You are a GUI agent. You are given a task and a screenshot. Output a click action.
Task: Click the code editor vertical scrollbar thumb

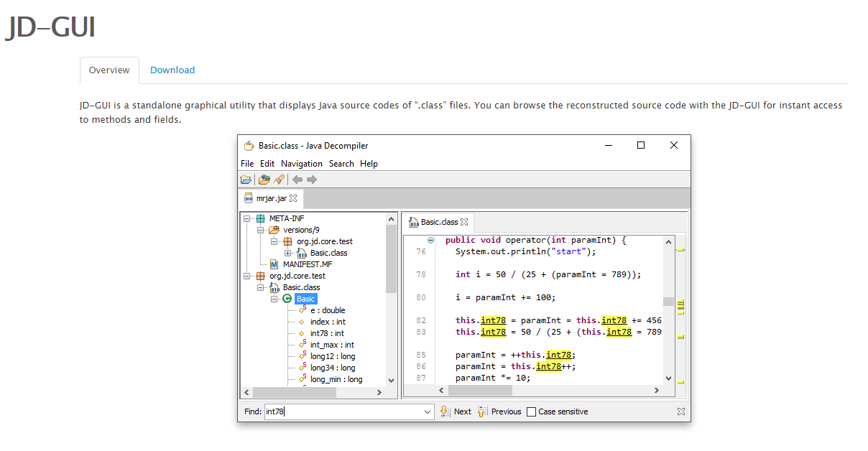(x=668, y=302)
